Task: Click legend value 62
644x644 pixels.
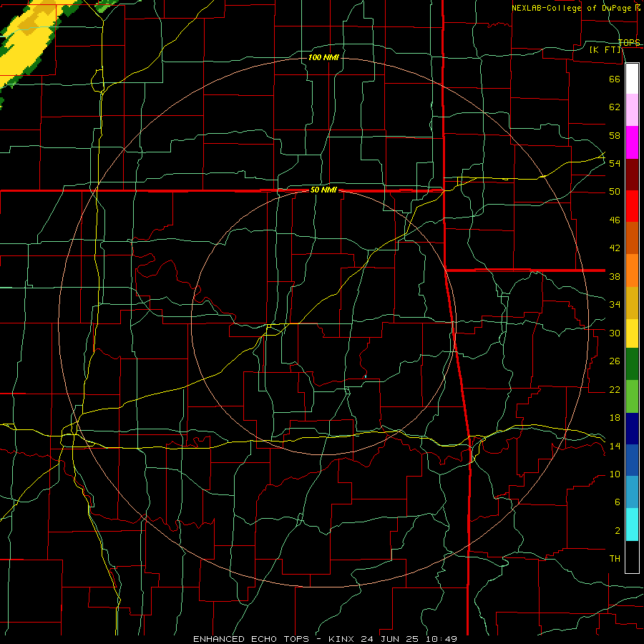Action: point(615,107)
